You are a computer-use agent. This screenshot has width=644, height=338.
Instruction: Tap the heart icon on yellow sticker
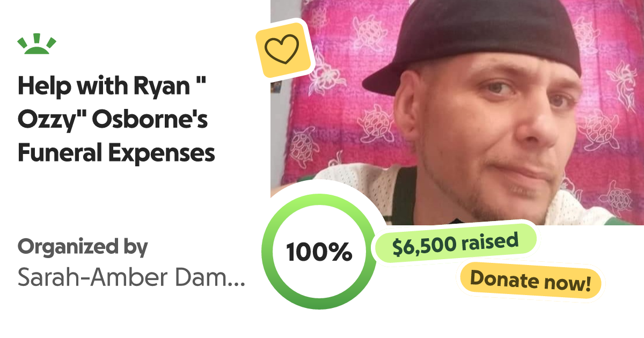click(x=281, y=48)
